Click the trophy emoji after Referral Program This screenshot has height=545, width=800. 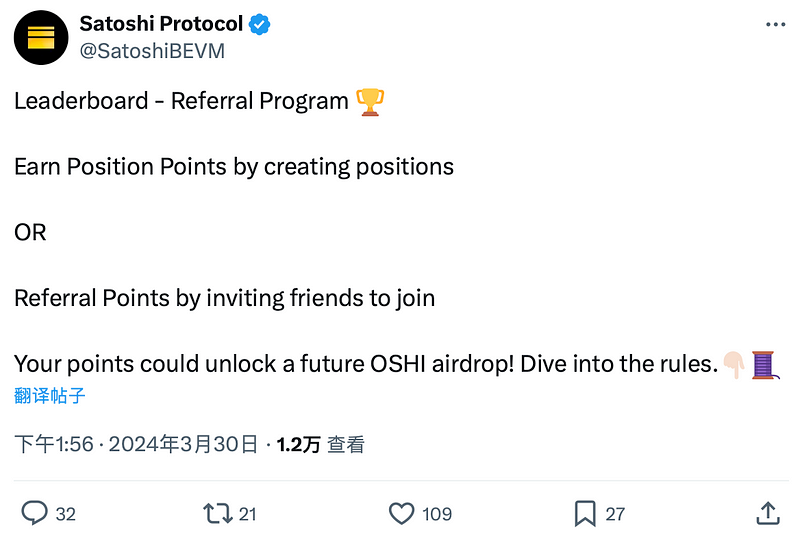pyautogui.click(x=370, y=102)
